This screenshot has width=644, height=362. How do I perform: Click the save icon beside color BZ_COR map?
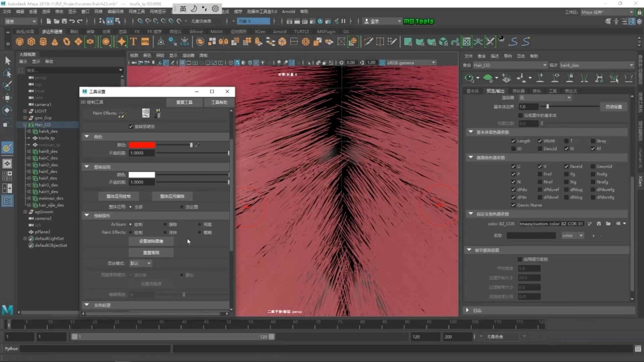tap(599, 224)
